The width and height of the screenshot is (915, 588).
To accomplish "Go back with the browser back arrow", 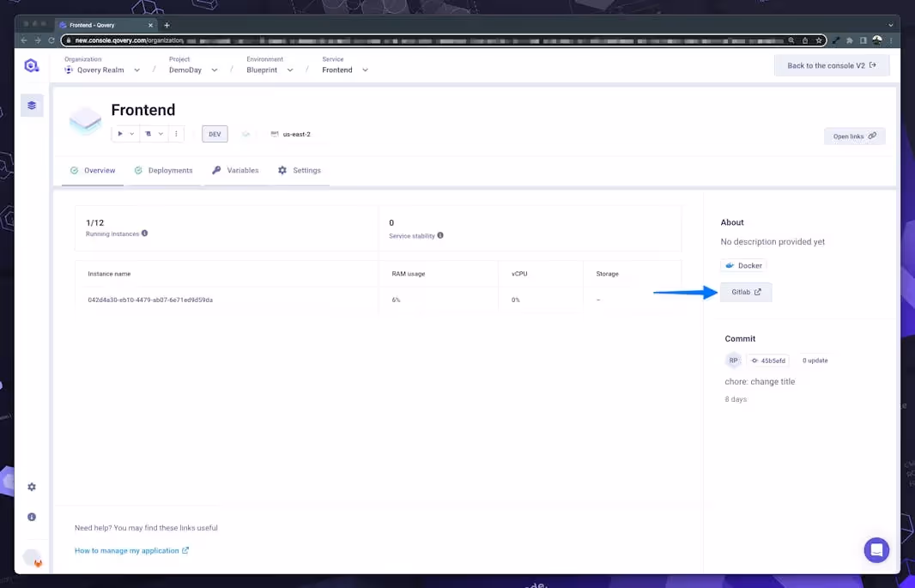I will tap(24, 40).
